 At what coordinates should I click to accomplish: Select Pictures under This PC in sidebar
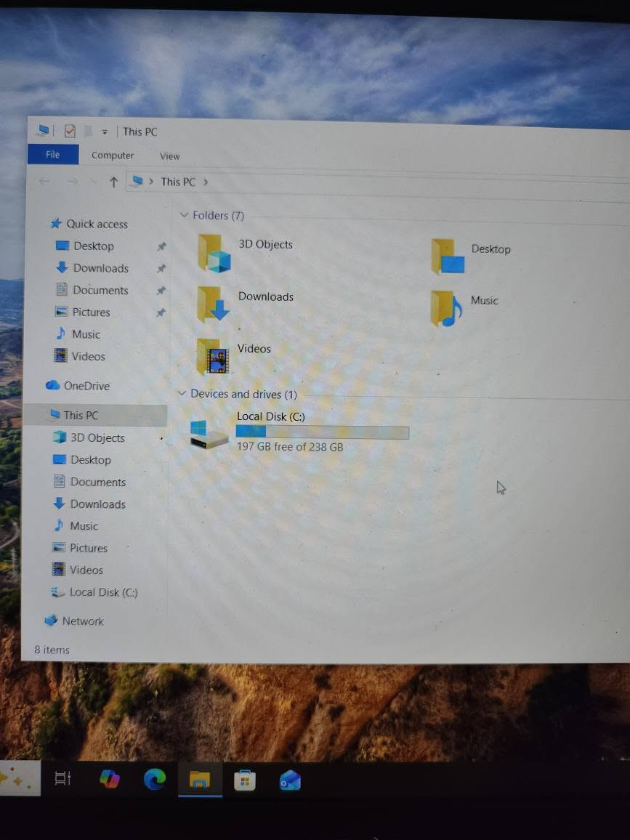pyautogui.click(x=89, y=547)
